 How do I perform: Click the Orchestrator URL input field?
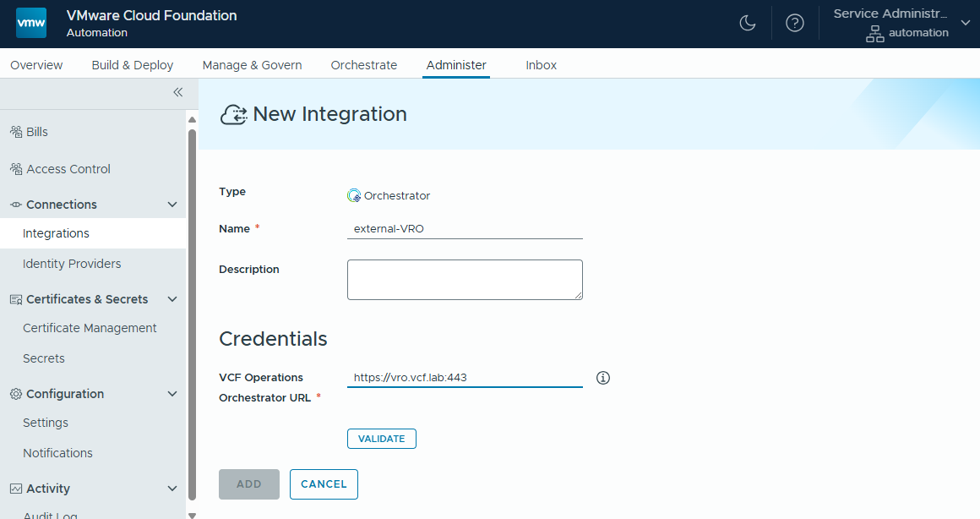coord(465,378)
